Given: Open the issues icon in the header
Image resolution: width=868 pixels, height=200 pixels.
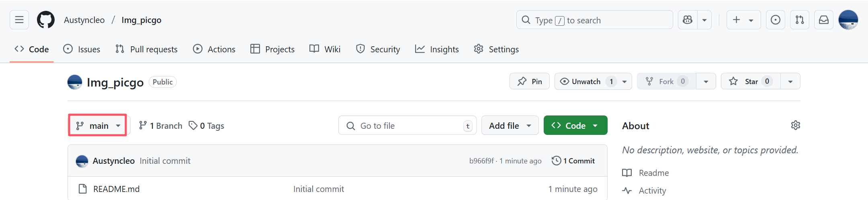Looking at the screenshot, I should (776, 20).
